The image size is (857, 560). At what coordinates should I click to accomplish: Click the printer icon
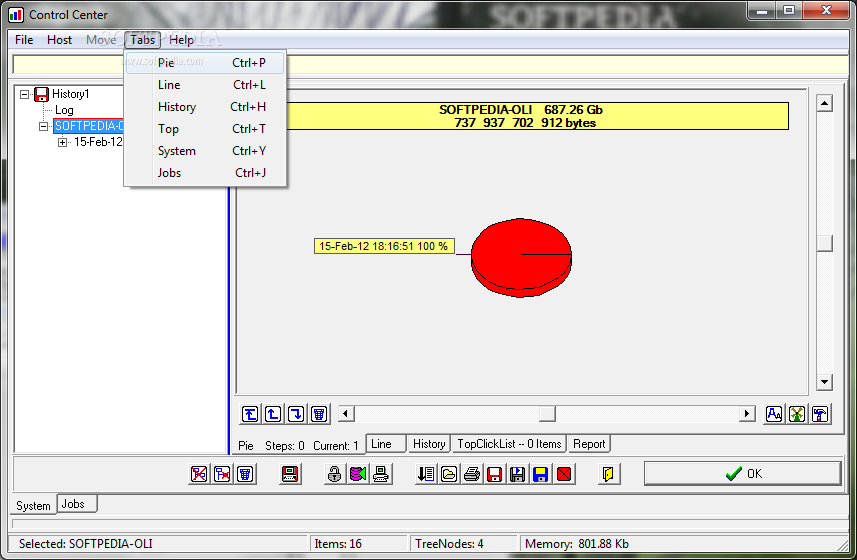[x=472, y=474]
